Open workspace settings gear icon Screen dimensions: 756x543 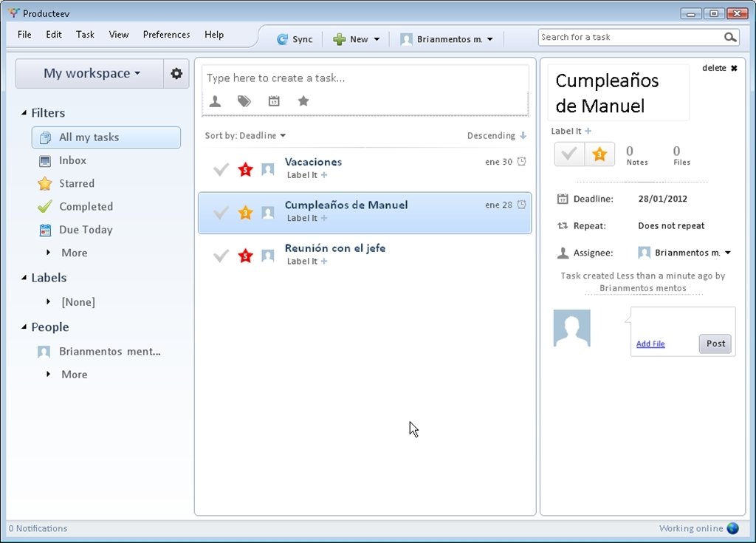pyautogui.click(x=176, y=73)
